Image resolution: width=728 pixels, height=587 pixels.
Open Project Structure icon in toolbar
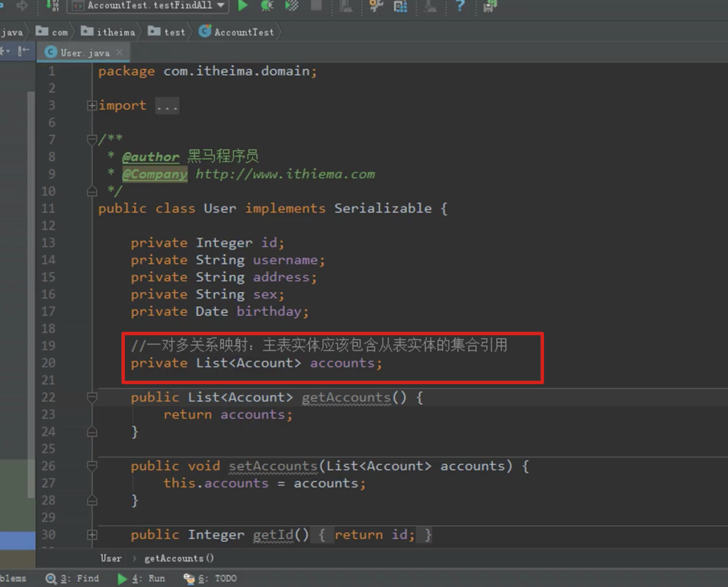pyautogui.click(x=400, y=6)
